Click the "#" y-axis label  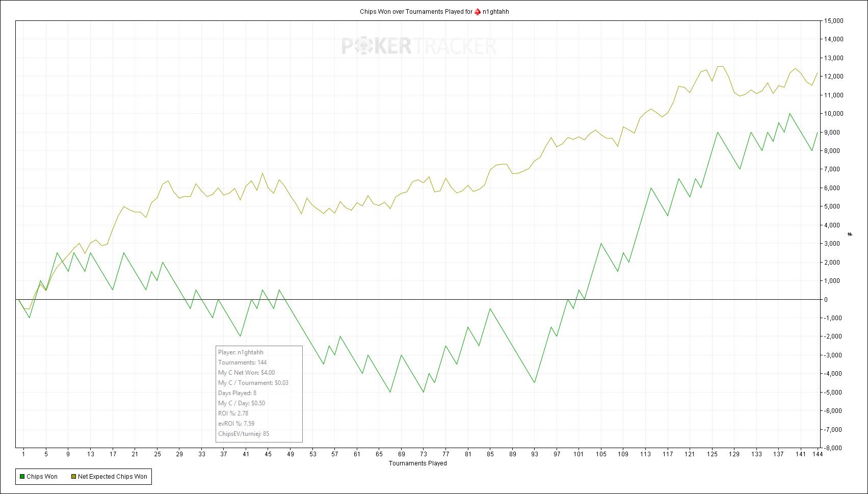point(850,234)
